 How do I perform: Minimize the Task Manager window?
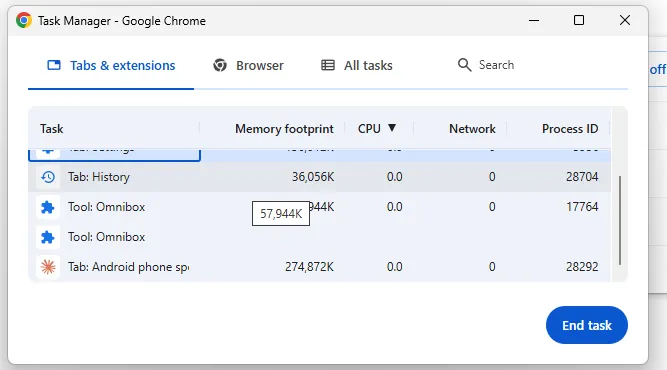coord(534,20)
